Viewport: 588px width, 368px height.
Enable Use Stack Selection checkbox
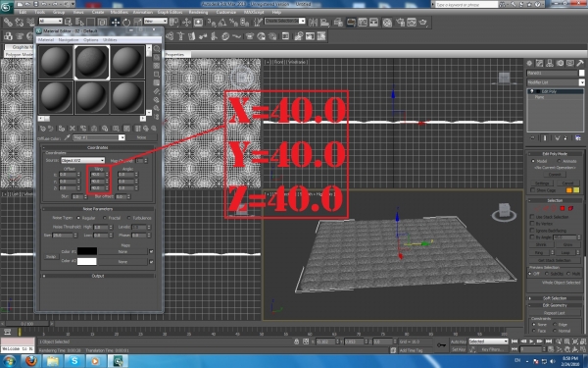[x=532, y=217]
